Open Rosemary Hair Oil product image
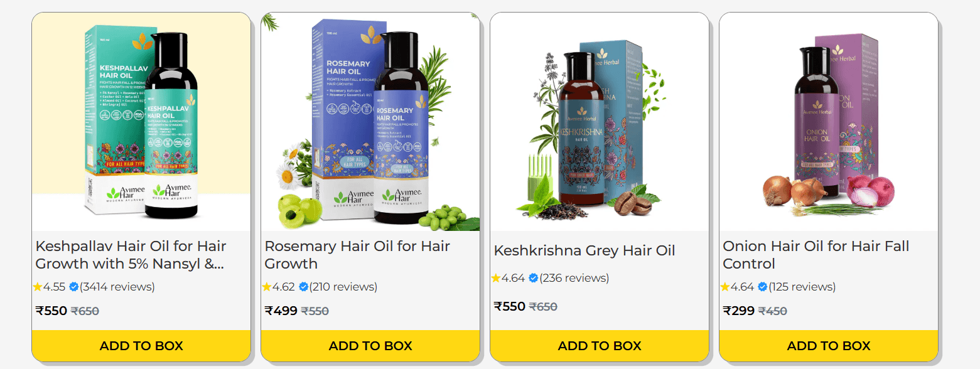980x369 pixels. [370, 122]
